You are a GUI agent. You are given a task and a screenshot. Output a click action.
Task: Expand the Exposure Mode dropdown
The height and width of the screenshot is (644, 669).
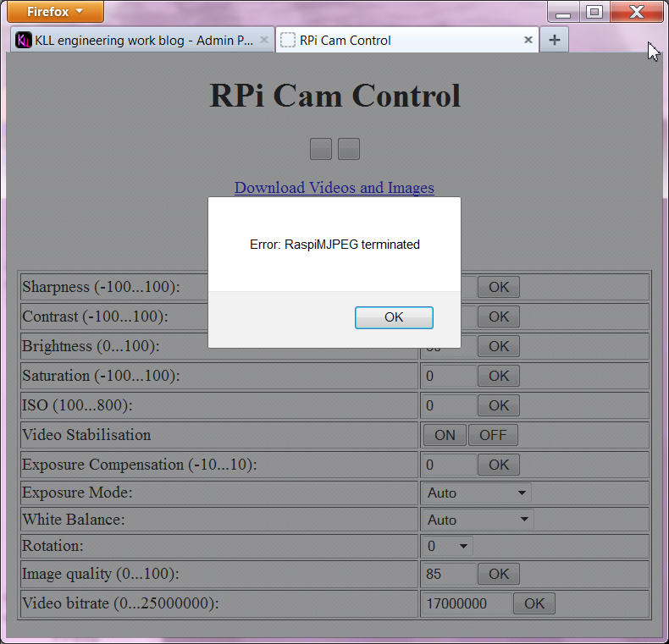click(477, 493)
